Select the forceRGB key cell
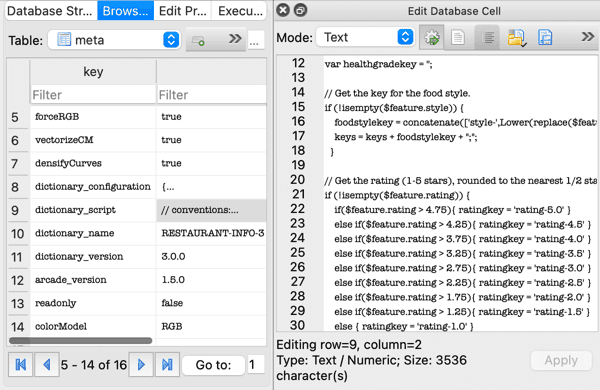 coord(93,117)
